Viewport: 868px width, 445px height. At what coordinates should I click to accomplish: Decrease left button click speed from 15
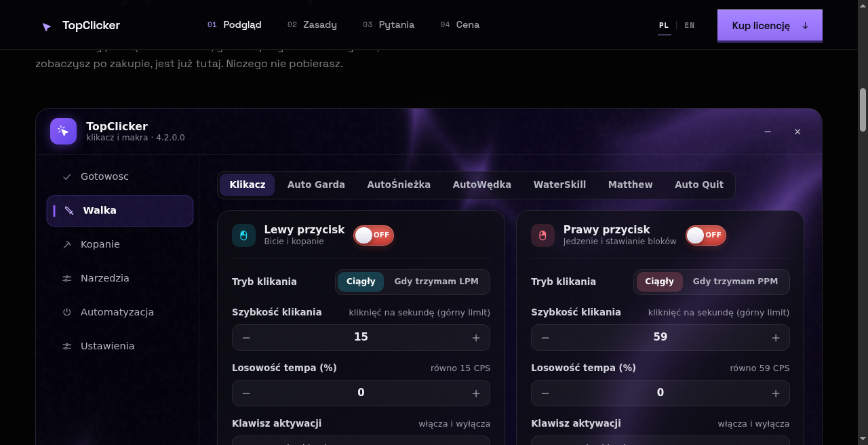pyautogui.click(x=246, y=337)
